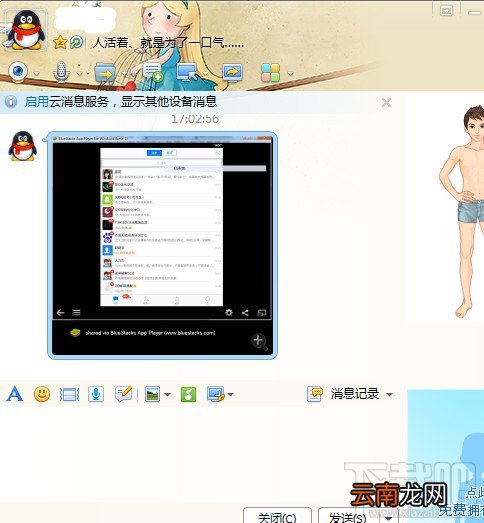Click the info icon in the notification bar
Image resolution: width=484 pixels, height=523 pixels.
pyautogui.click(x=11, y=101)
